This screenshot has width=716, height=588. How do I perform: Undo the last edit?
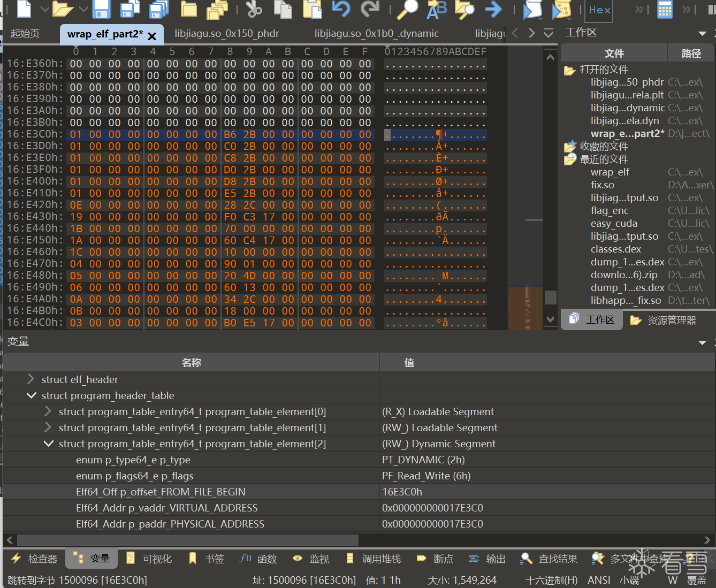coord(341,9)
